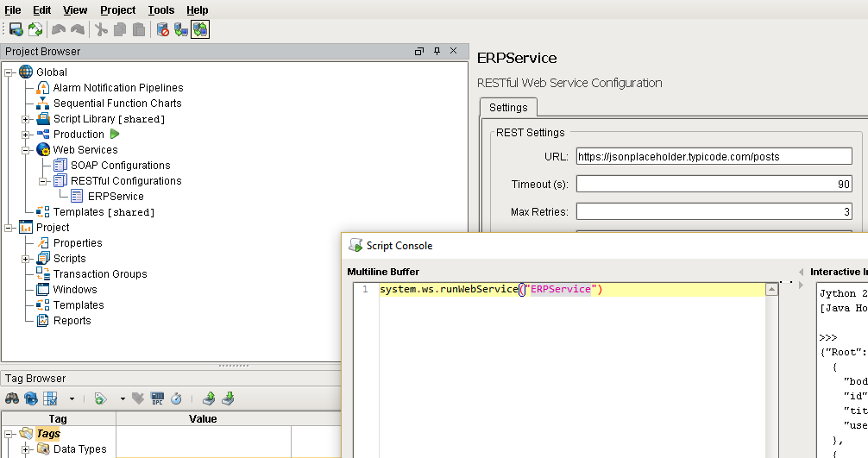The height and width of the screenshot is (458, 868).
Task: Open the Edit menu
Action: (x=41, y=10)
